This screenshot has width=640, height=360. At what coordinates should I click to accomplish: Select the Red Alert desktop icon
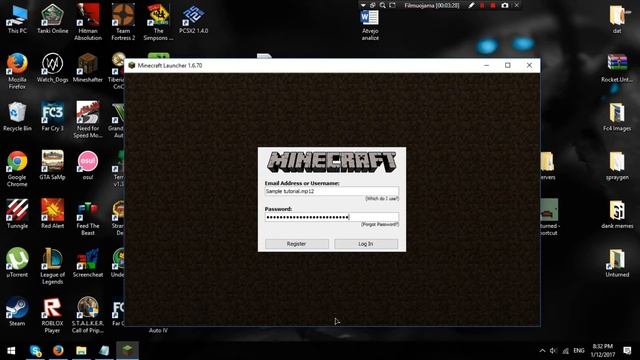coord(52,214)
